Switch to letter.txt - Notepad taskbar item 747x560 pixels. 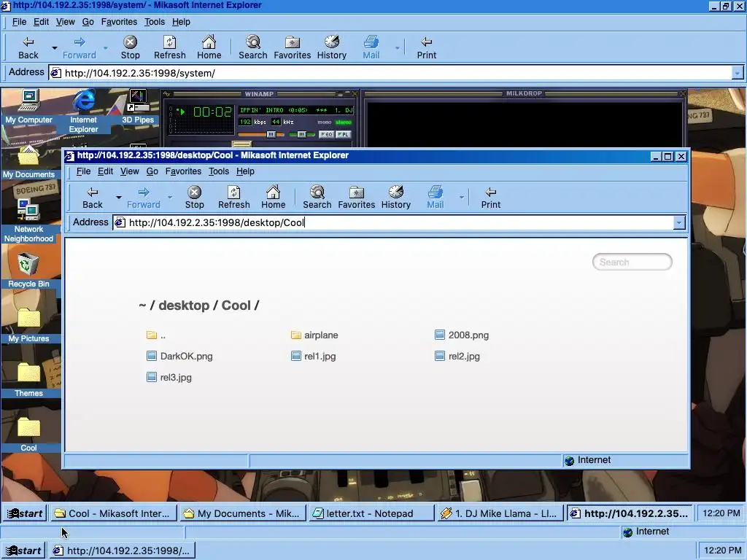371,513
